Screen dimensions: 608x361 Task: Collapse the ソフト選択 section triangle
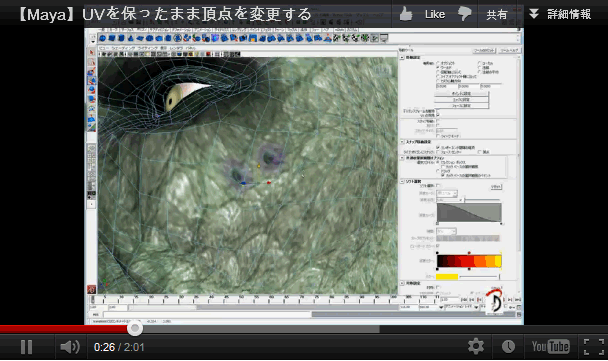click(x=402, y=181)
